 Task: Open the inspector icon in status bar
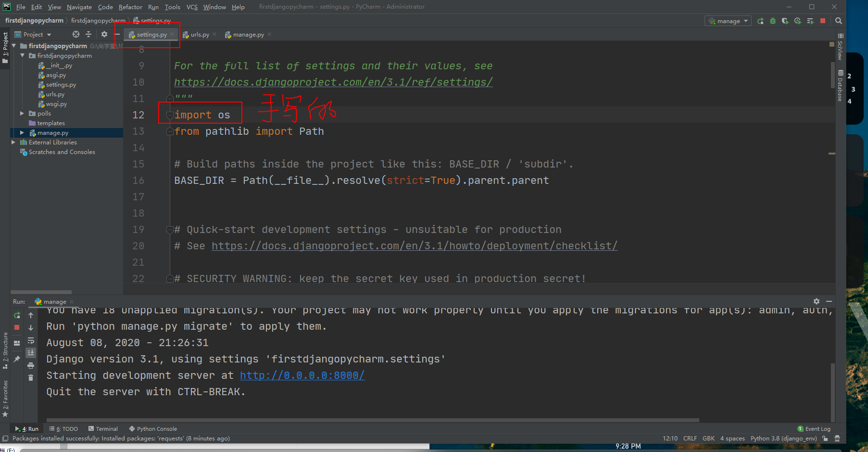[837, 439]
